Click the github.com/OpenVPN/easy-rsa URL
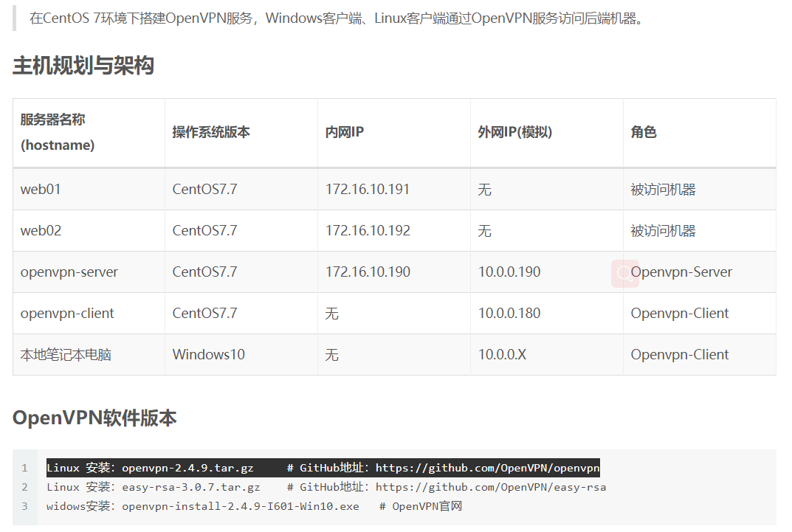792x532 pixels. [x=491, y=487]
